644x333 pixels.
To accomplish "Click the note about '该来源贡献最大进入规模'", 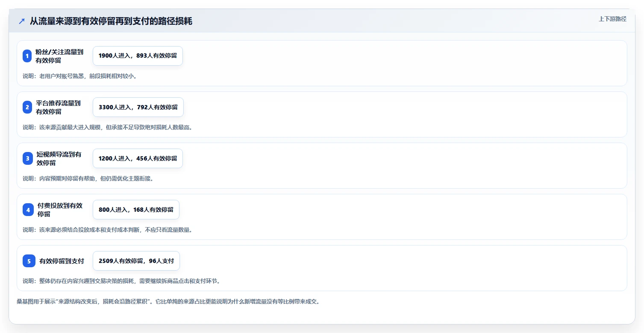I will click(x=107, y=127).
